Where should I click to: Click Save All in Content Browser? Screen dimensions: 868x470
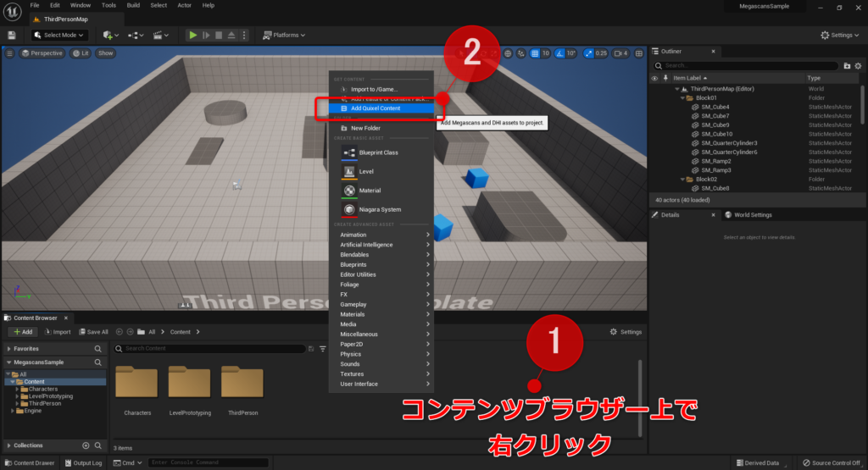[x=93, y=332]
